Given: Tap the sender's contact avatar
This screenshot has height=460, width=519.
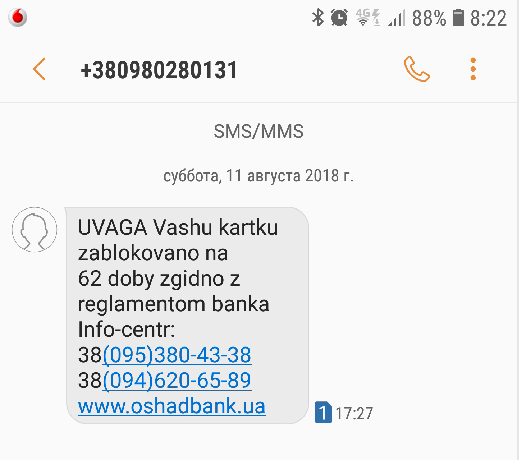Looking at the screenshot, I should tap(34, 229).
